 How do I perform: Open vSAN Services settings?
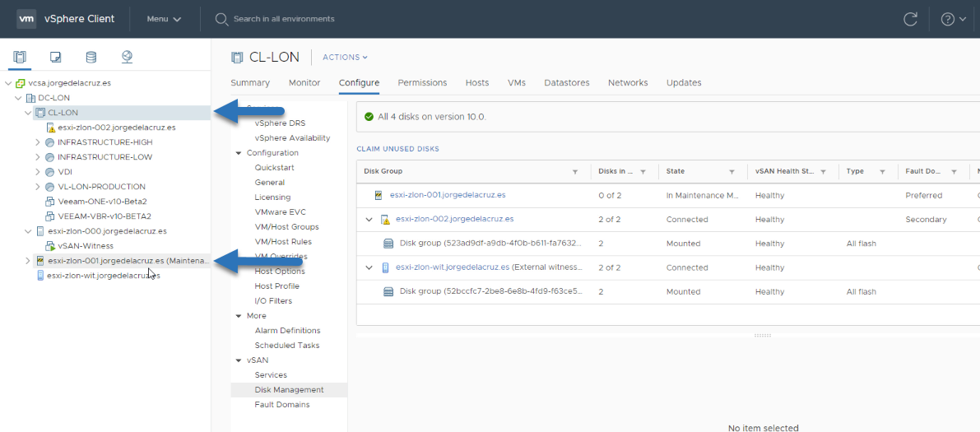pos(271,375)
